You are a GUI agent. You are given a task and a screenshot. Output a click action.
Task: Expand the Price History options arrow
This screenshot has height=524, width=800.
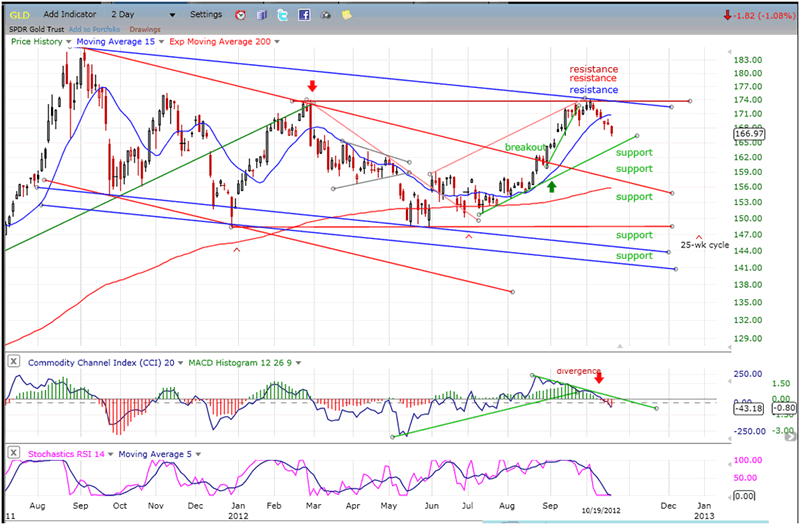coord(69,43)
